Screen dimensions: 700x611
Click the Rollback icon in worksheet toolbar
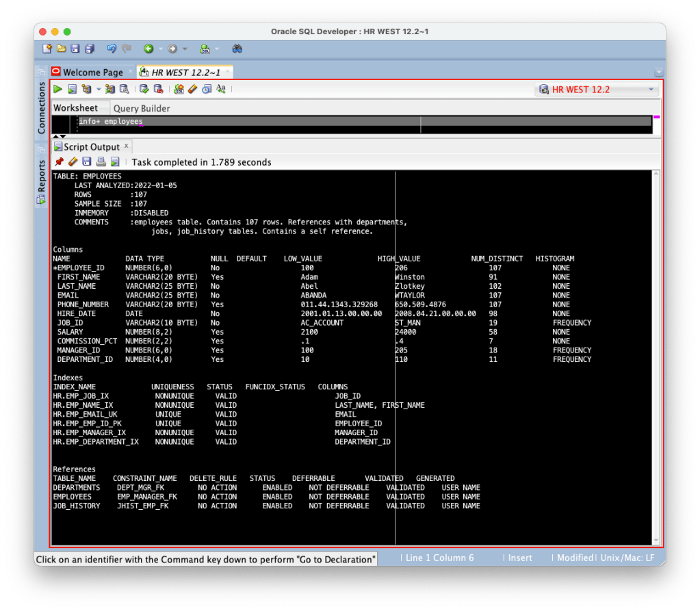point(158,89)
